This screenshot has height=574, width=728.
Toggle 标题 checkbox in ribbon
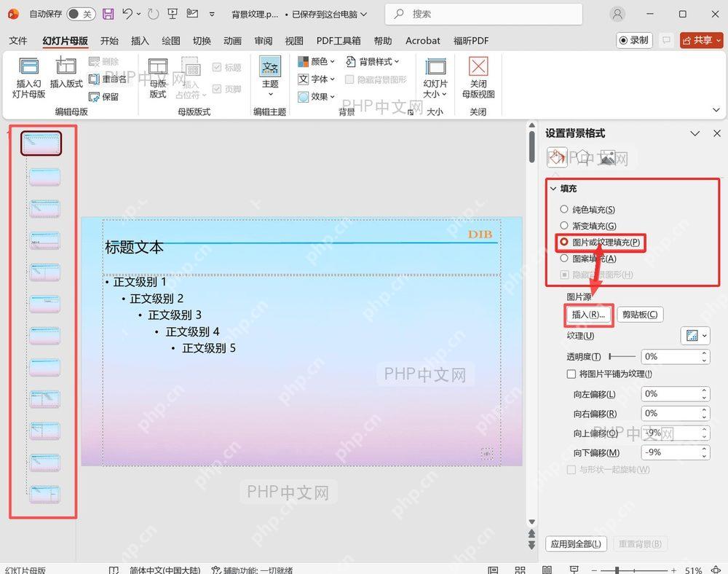pyautogui.click(x=217, y=67)
